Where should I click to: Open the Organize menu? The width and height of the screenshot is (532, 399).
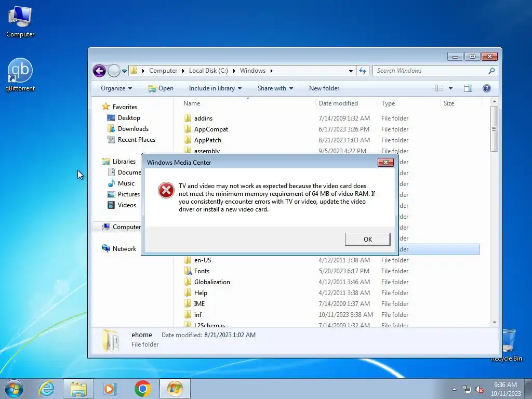click(116, 88)
